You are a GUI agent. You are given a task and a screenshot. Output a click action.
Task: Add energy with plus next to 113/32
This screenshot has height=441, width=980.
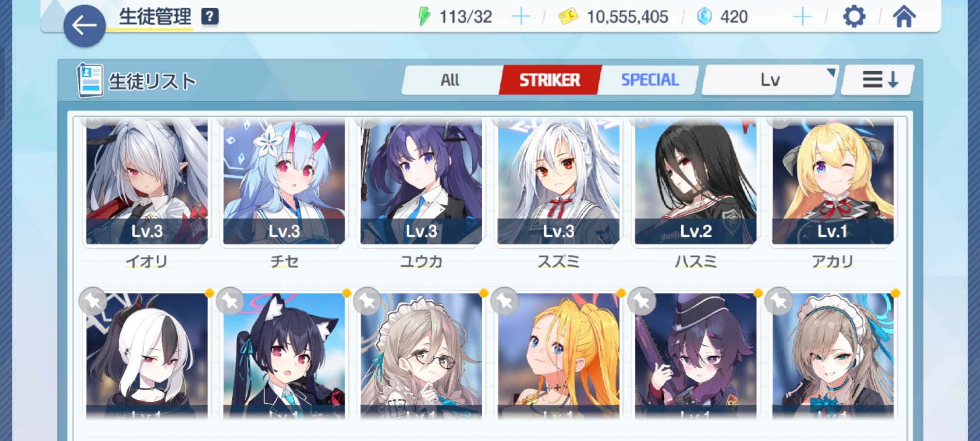point(520,17)
